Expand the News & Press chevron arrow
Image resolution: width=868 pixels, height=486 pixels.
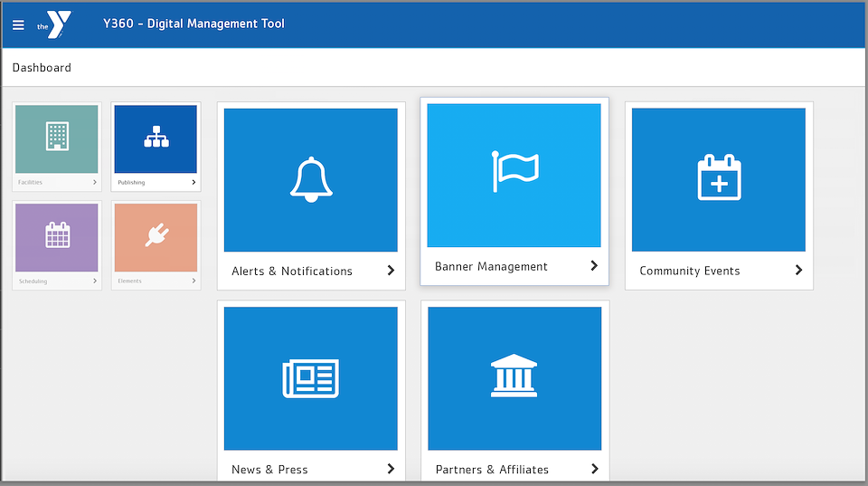click(x=391, y=469)
